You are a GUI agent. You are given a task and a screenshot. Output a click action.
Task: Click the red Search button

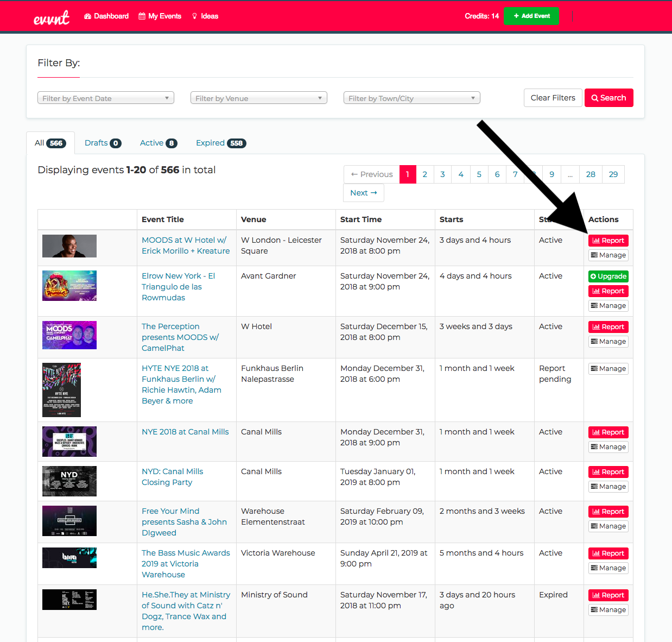(x=609, y=98)
